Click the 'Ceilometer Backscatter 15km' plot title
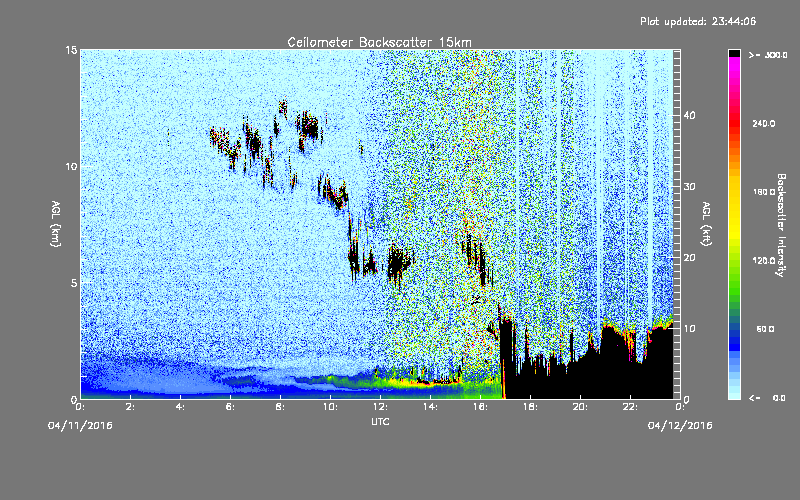Viewport: 800px width, 500px height. tap(379, 42)
